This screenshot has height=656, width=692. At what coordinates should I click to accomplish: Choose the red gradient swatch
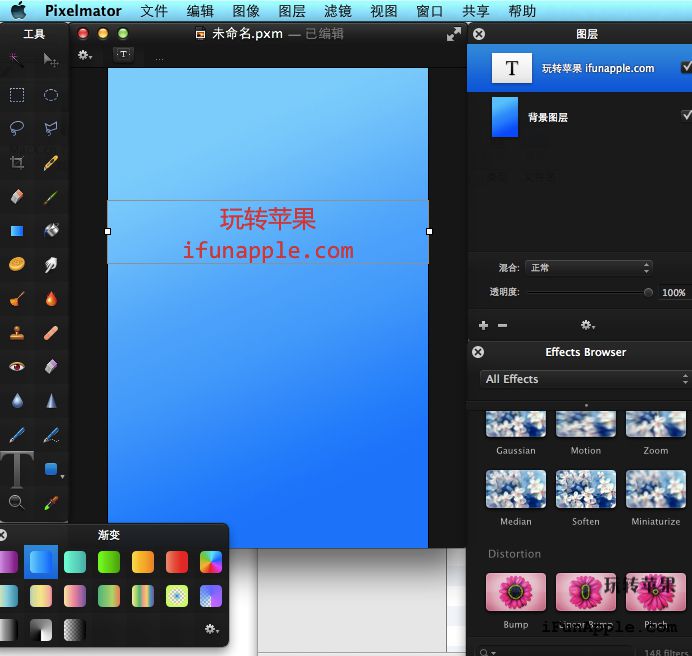(x=177, y=562)
